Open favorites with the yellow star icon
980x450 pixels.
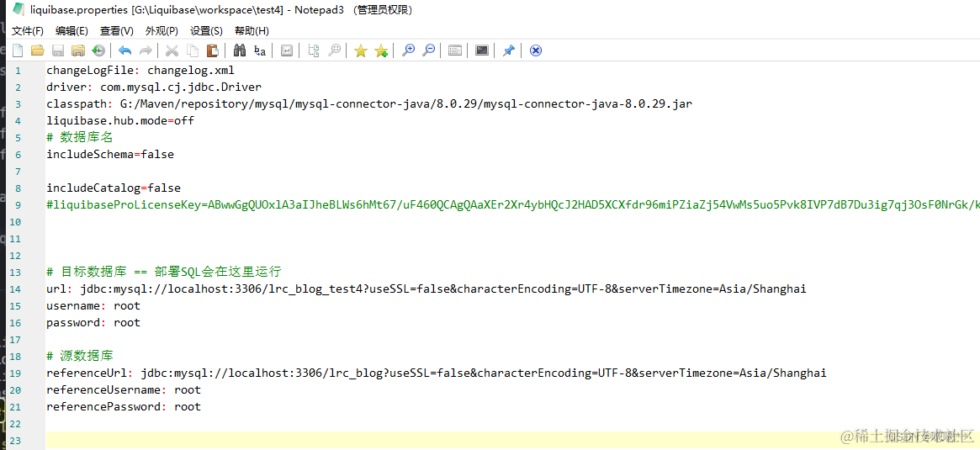pos(361,50)
